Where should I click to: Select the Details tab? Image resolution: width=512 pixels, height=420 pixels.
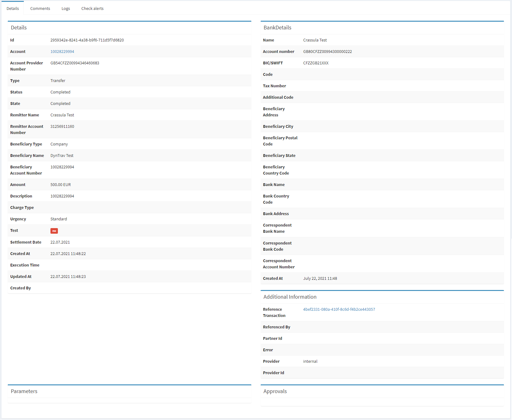coord(13,8)
